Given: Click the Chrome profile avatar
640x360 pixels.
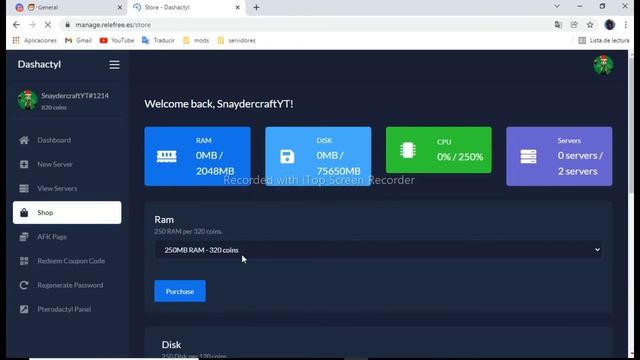Looking at the screenshot, I should pos(610,25).
